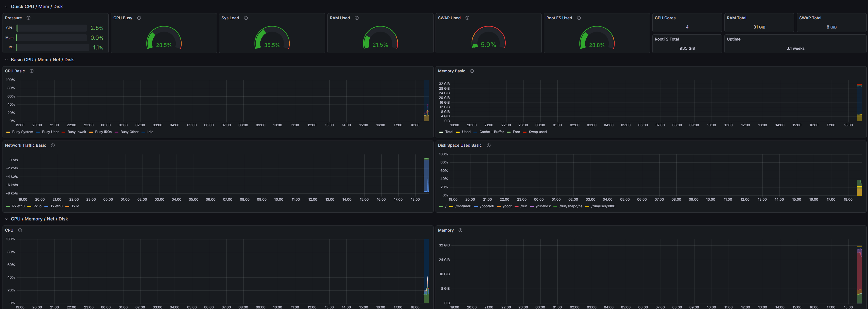Open the Sys Load panel info tooltip
Screen dimensions: 868x309
pyautogui.click(x=246, y=18)
